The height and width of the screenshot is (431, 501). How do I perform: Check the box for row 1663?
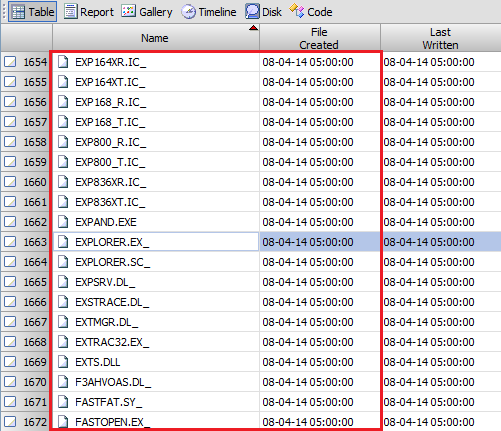click(10, 242)
